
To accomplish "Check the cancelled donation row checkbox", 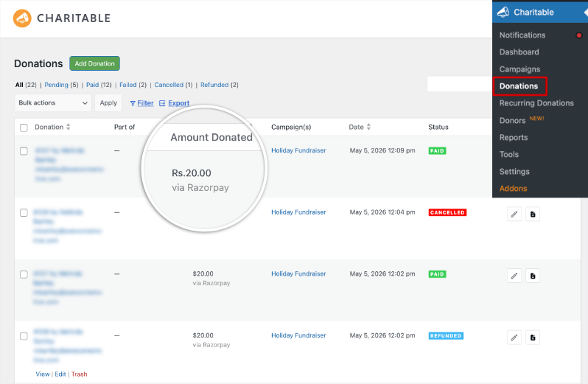I will pos(24,212).
